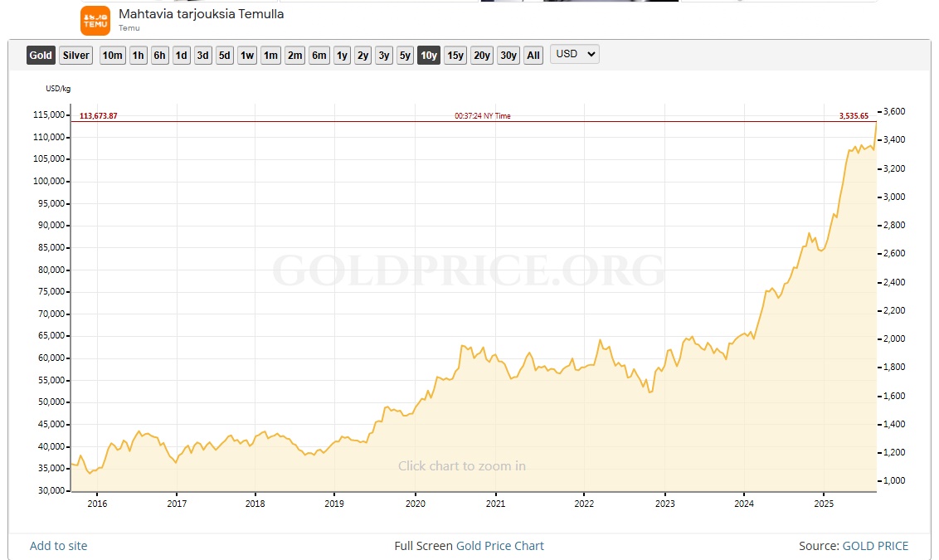This screenshot has height=560, width=939.
Task: Click the Temu ad logo icon
Action: click(95, 21)
